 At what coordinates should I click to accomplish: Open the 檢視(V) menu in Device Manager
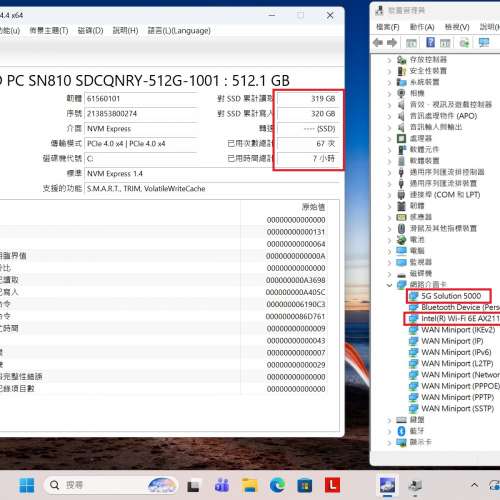pos(457,27)
